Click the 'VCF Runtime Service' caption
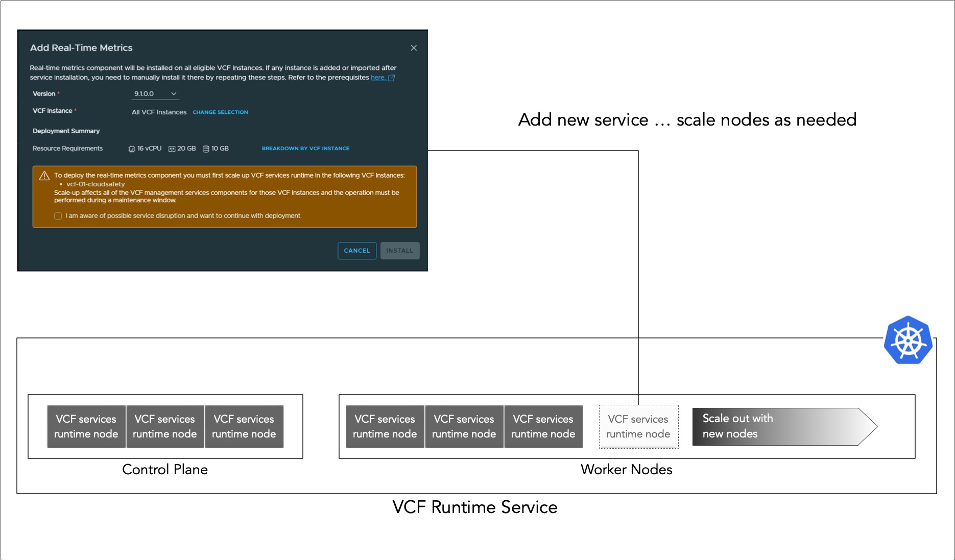The image size is (955, 560). tap(475, 507)
